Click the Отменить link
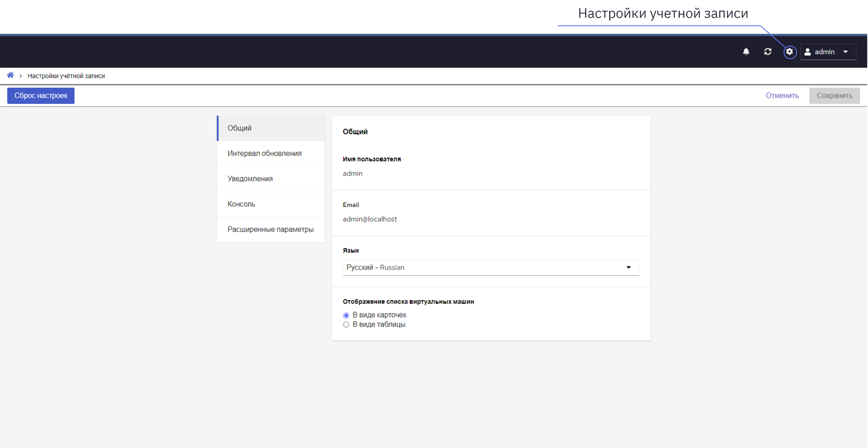Viewport: 868px width, 448px height. pyautogui.click(x=782, y=96)
